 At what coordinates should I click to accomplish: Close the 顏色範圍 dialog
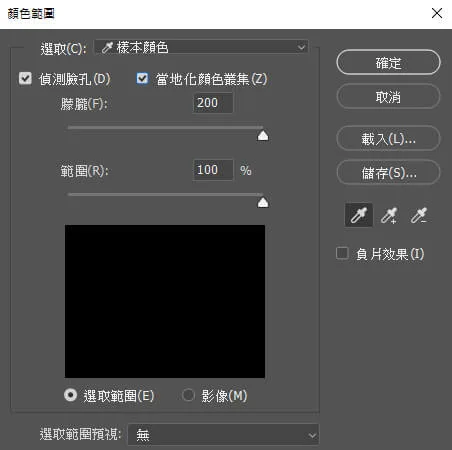pos(437,14)
